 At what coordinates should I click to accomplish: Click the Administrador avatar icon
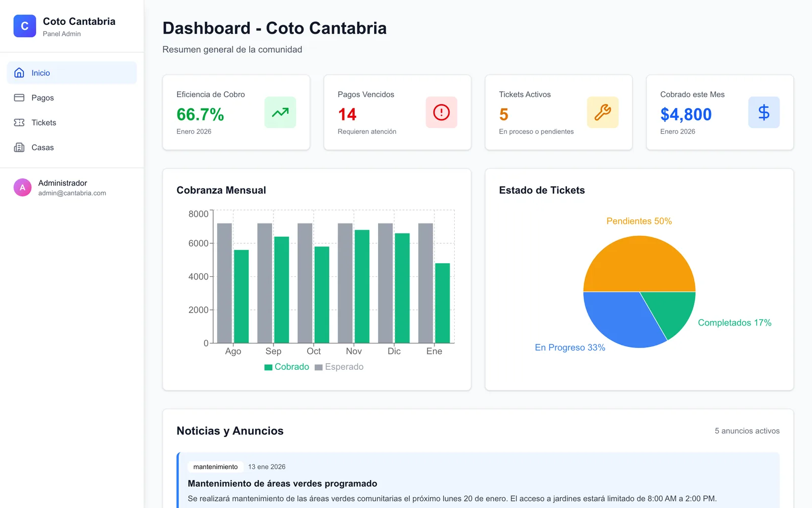click(x=22, y=187)
